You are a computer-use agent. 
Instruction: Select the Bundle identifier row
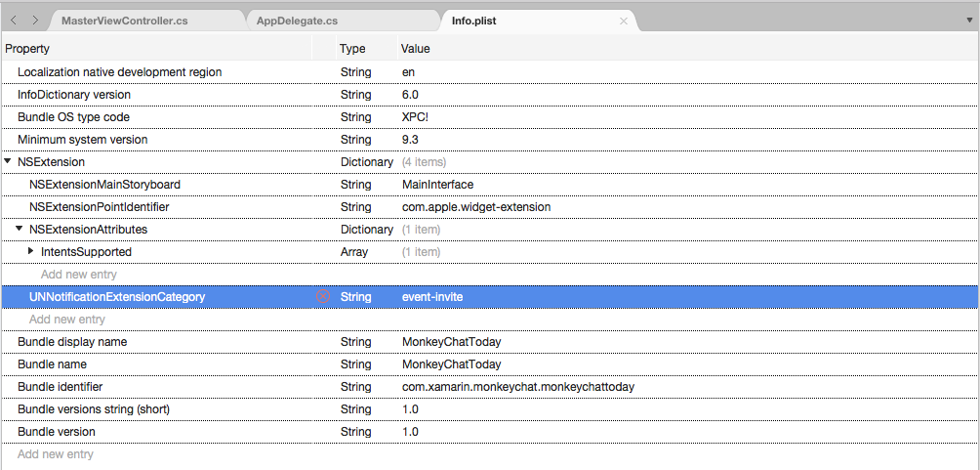[60, 387]
